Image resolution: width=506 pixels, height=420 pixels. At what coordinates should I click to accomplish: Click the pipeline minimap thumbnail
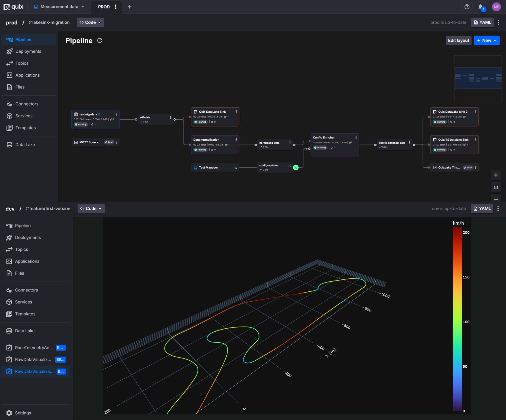[478, 79]
